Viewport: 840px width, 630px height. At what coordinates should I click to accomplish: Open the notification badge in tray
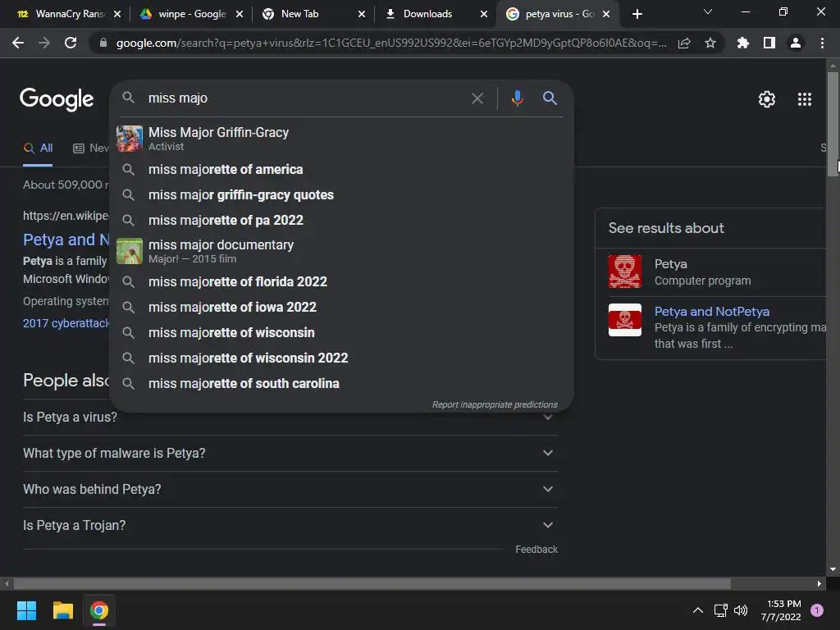tap(817, 610)
